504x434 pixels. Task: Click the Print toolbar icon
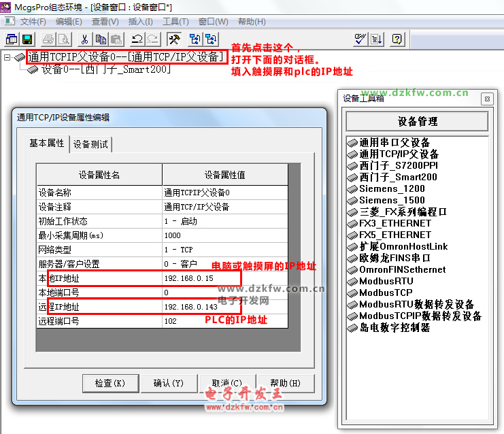(48, 39)
